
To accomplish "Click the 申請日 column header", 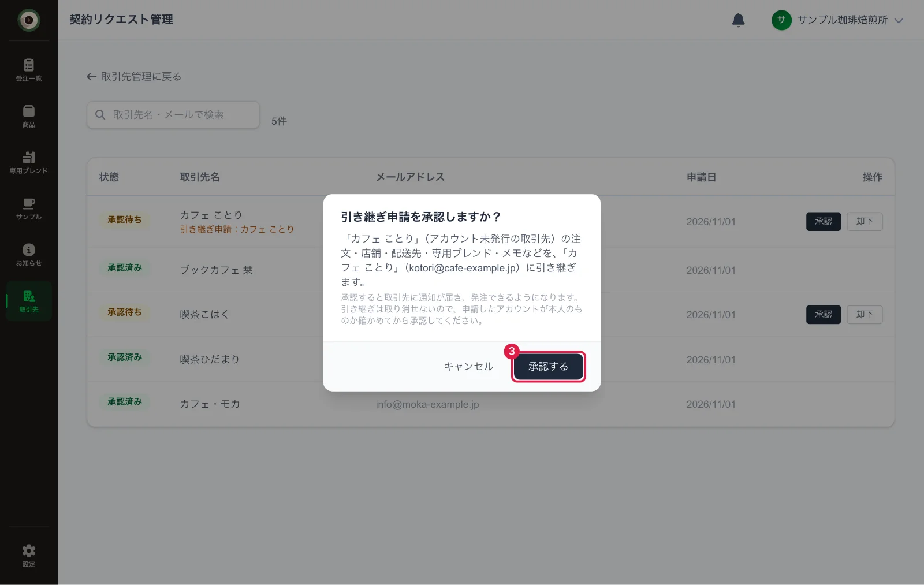I will tap(701, 177).
